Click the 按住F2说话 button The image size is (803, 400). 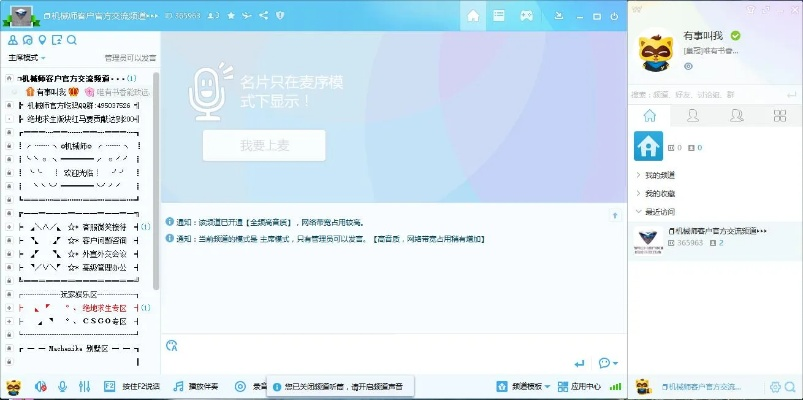(x=132, y=387)
